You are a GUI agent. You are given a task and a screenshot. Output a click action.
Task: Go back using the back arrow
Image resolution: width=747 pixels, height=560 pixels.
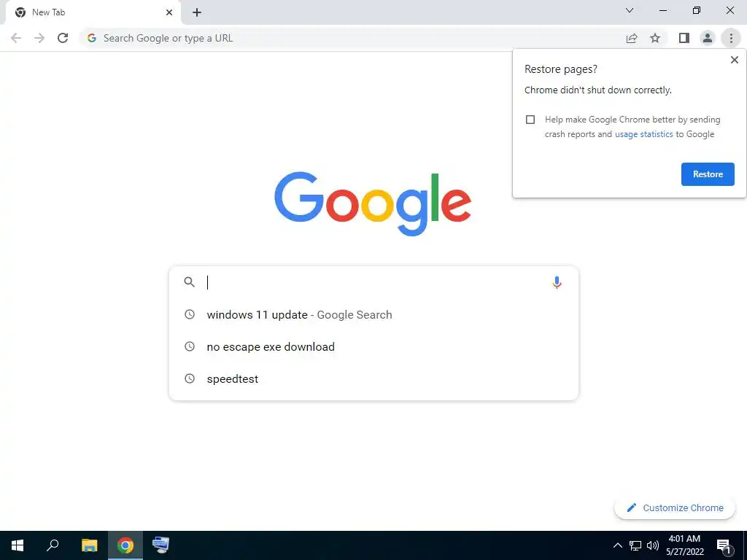pos(16,38)
